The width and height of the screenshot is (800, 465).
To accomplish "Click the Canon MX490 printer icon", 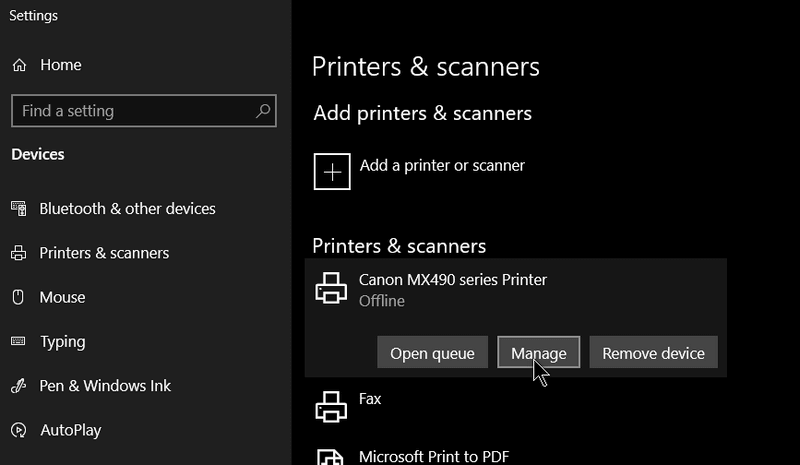I will point(331,288).
